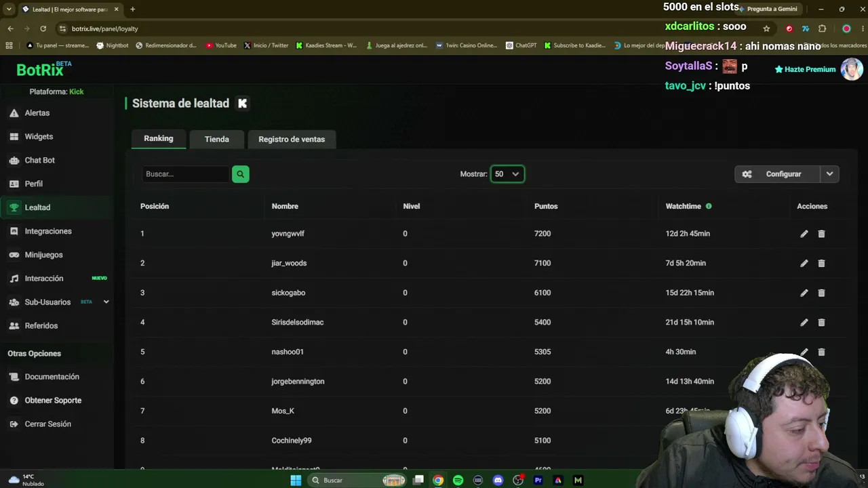
Task: Open the Chrome extensions puzzle icon
Action: click(x=823, y=28)
